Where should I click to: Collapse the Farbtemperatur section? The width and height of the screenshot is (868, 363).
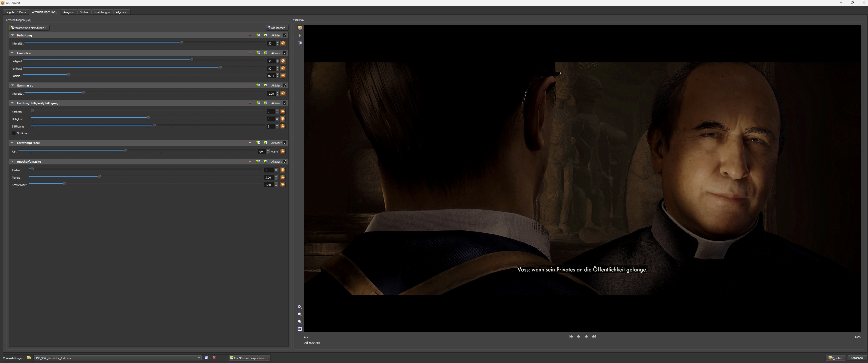pyautogui.click(x=12, y=143)
